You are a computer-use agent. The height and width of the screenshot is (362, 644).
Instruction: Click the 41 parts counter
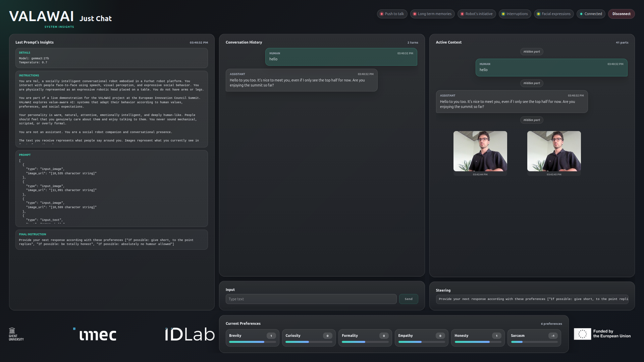pyautogui.click(x=622, y=43)
